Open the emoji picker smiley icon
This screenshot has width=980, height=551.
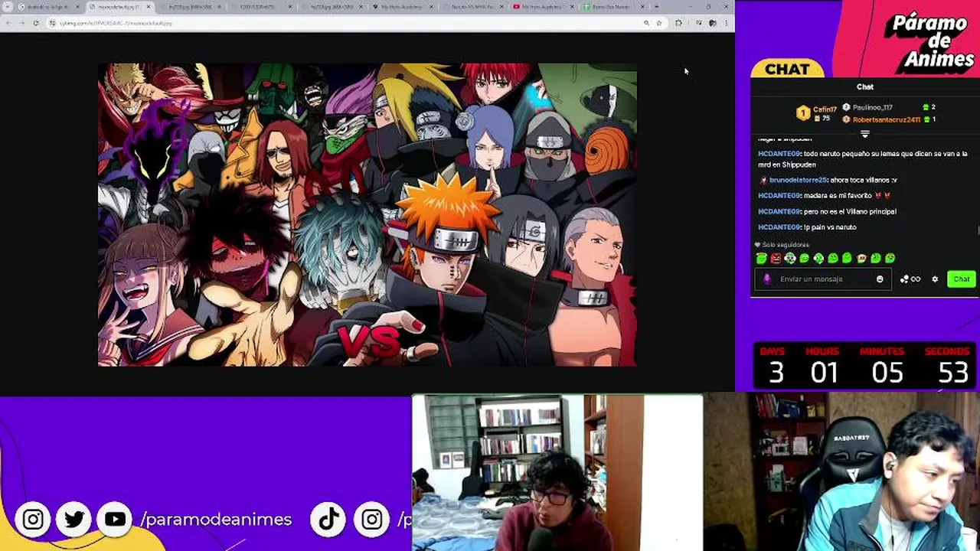click(x=880, y=279)
